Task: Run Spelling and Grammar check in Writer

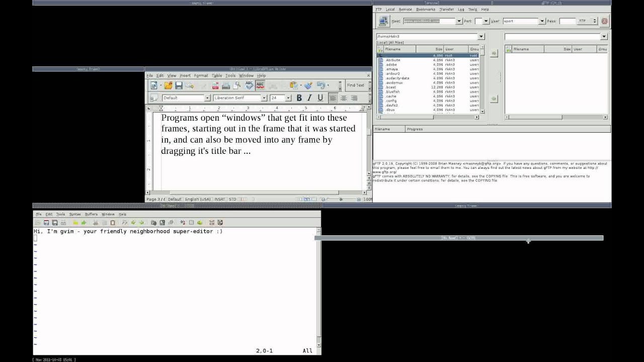Action: point(250,85)
